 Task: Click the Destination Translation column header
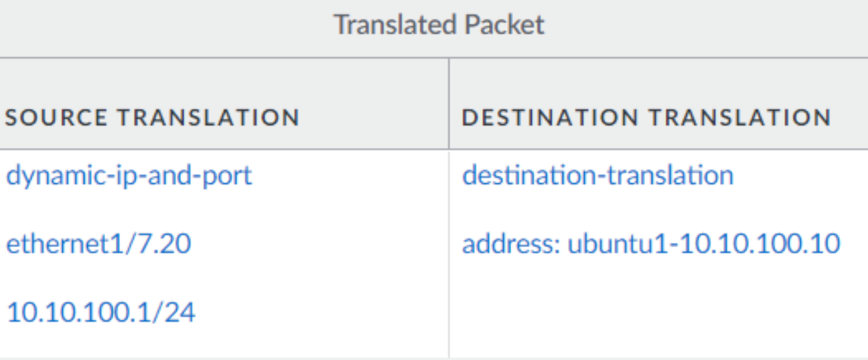[x=646, y=118]
